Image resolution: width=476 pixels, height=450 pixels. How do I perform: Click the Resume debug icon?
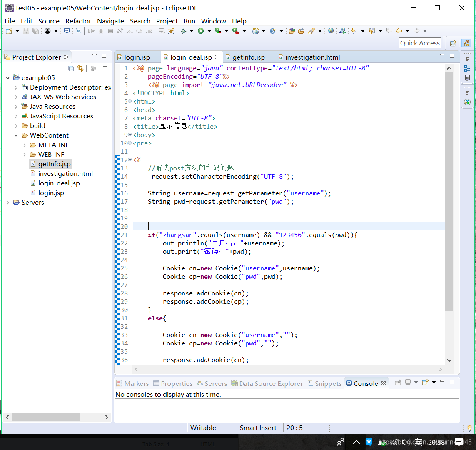pyautogui.click(x=91, y=31)
